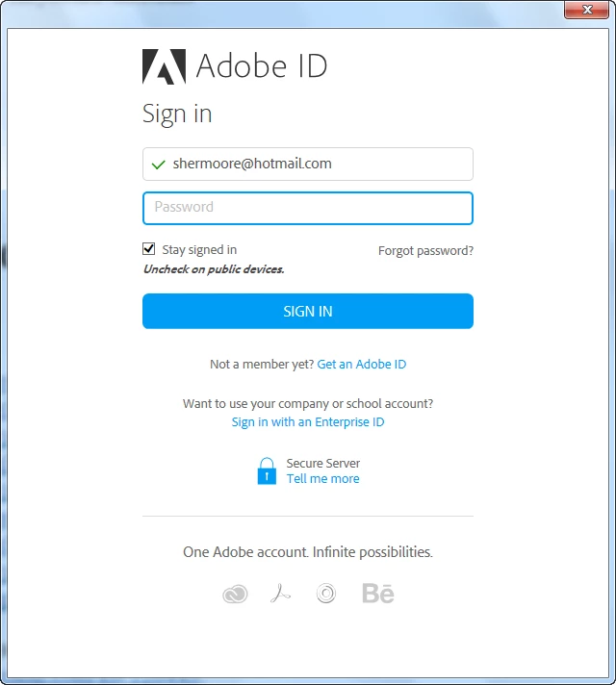Click 'Secure Server' label
This screenshot has width=616, height=685.
point(323,463)
